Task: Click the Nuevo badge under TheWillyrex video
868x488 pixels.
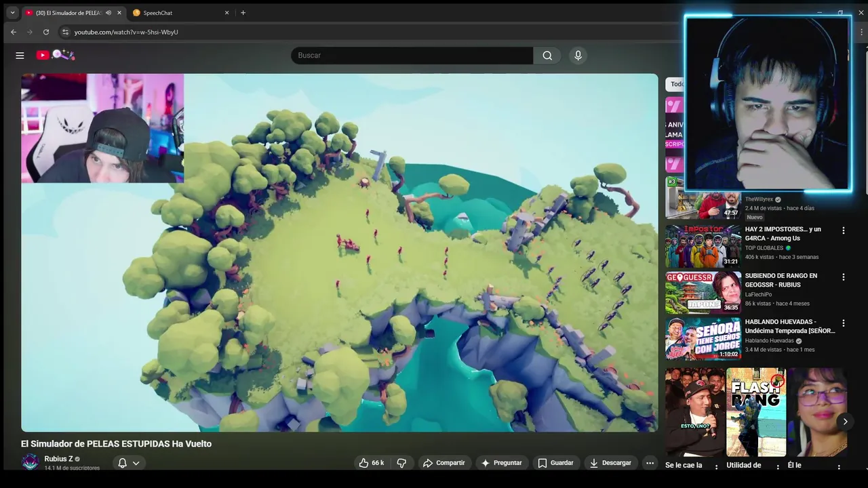Action: click(x=755, y=217)
